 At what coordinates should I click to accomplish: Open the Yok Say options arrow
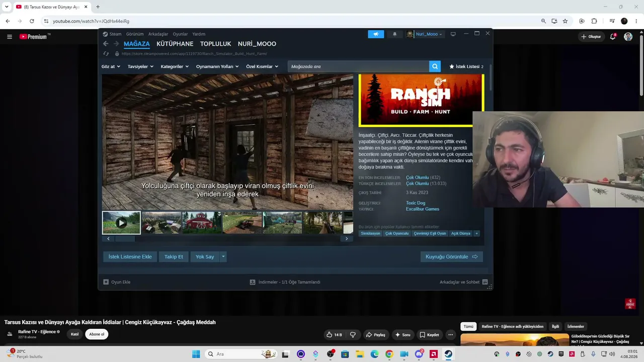[223, 257]
